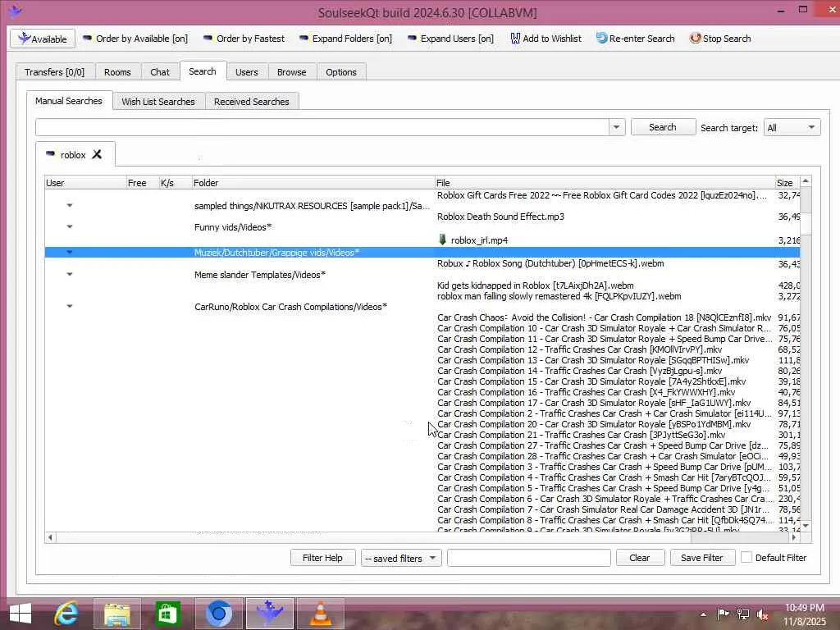Viewport: 840px width, 630px height.
Task: Open File Explorer from taskbar
Action: click(x=116, y=614)
